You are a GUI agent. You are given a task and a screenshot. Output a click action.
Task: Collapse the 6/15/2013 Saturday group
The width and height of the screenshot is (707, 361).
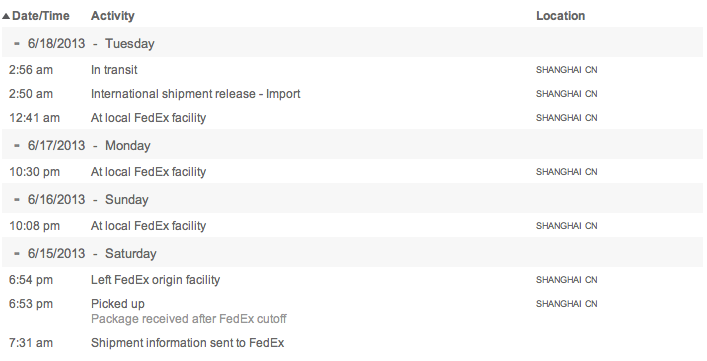click(x=17, y=254)
